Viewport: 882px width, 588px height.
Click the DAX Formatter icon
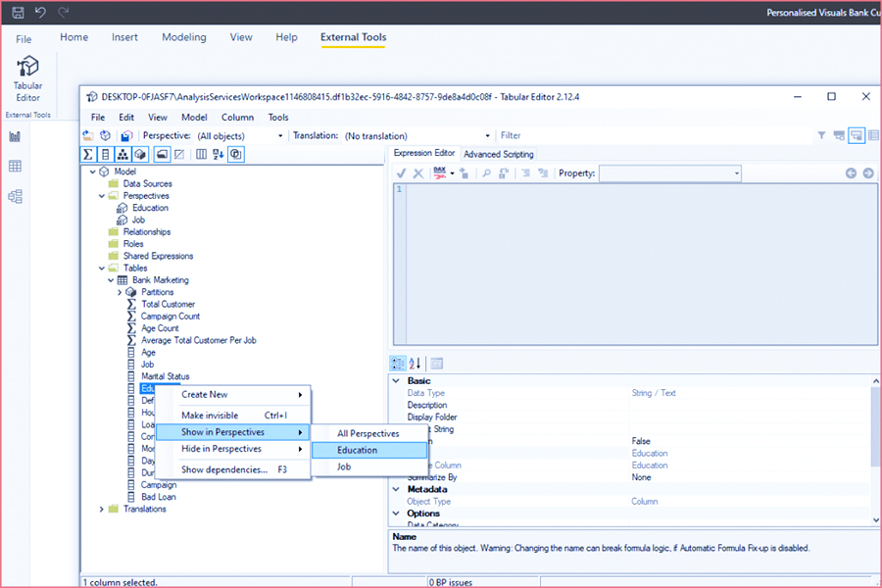tap(439, 173)
